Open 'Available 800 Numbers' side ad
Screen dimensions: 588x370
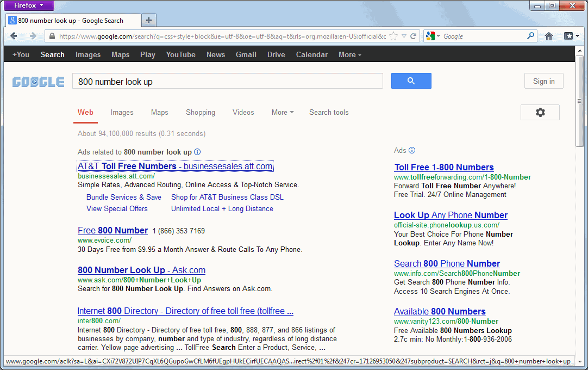click(x=440, y=311)
